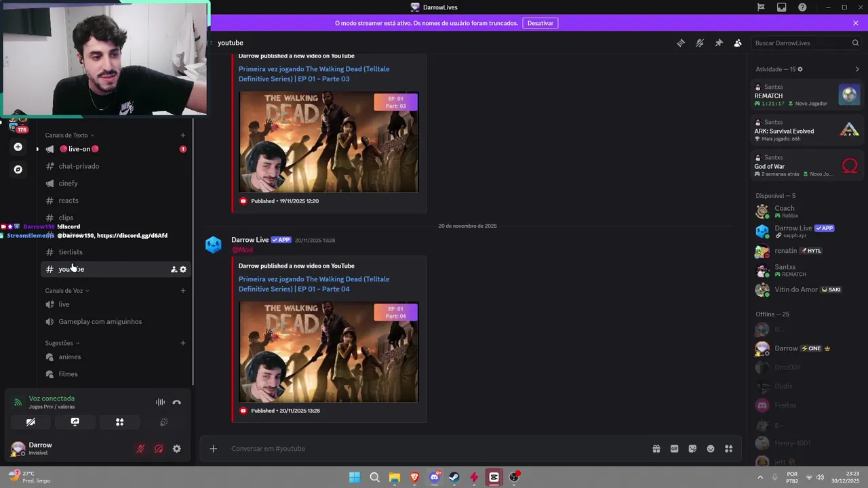Open the Parte 04 video title link
Screen dimensions: 868x488
pyautogui.click(x=314, y=284)
